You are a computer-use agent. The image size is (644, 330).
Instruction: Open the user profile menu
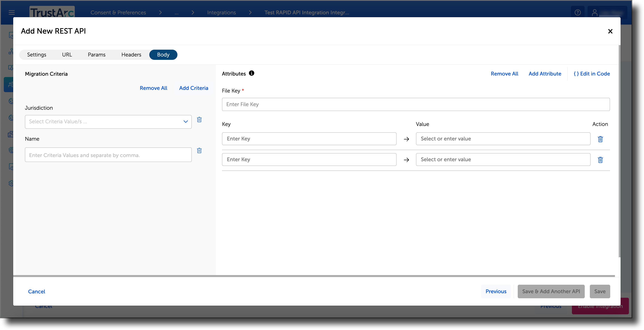pos(595,12)
